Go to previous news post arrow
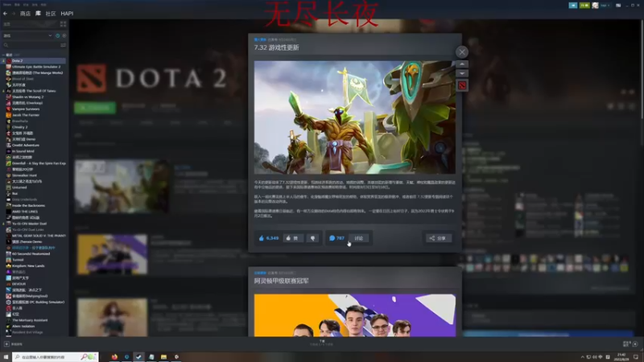644x362 pixels. tap(461, 64)
